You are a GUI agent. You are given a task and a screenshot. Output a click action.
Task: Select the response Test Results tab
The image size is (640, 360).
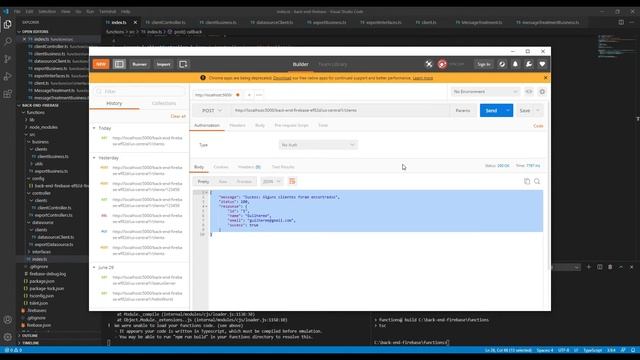(283, 167)
